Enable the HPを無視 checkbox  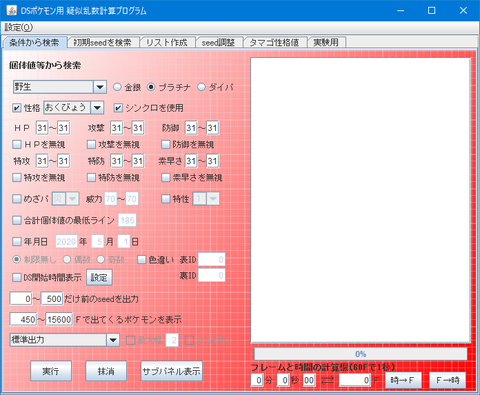coord(17,144)
